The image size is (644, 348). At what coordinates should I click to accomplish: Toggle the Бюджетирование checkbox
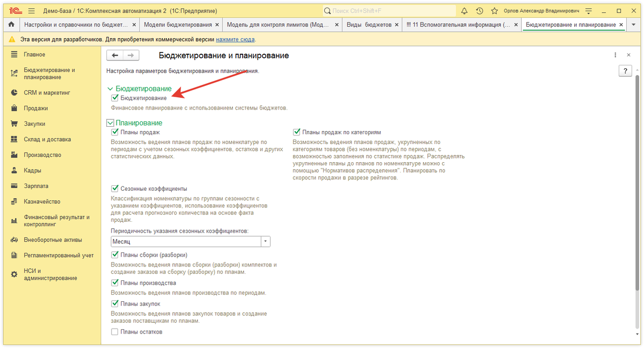[114, 98]
